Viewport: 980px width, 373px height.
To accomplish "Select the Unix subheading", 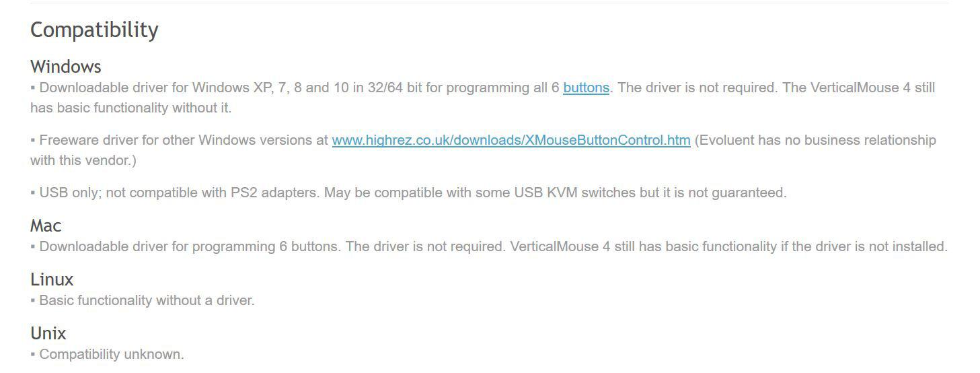I will 48,333.
